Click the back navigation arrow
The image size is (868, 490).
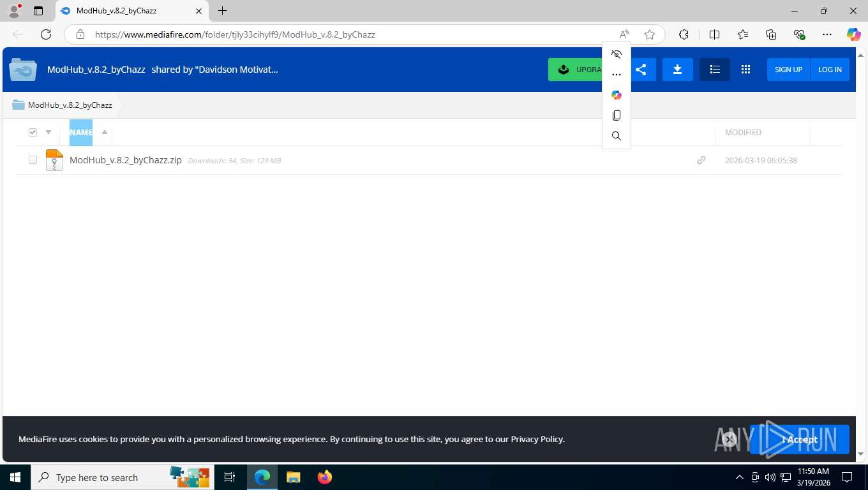[x=18, y=34]
